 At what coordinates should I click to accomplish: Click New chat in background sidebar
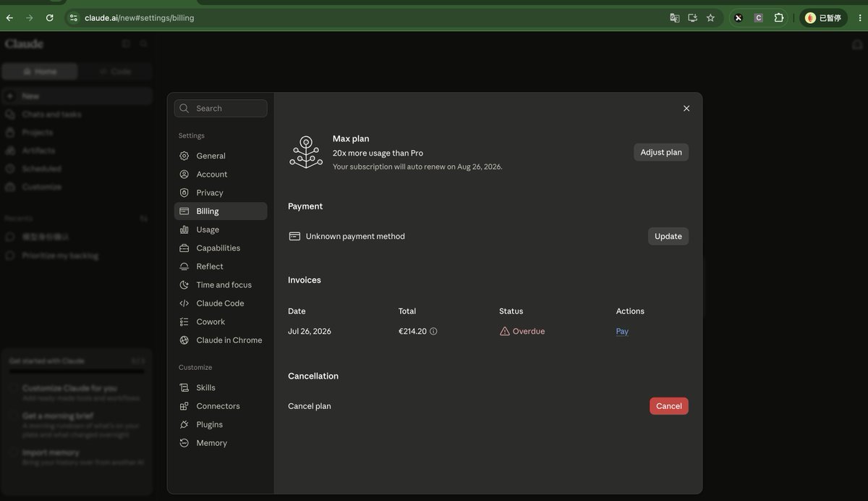click(77, 96)
